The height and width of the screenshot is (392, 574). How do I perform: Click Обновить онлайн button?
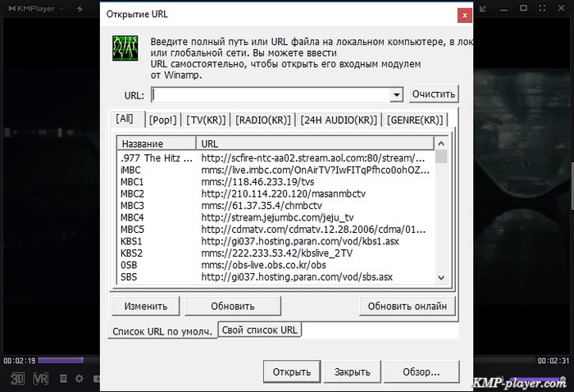[407, 306]
